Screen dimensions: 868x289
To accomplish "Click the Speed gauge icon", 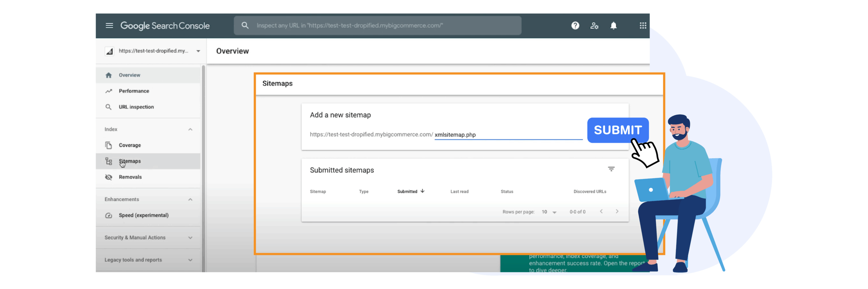I will pyautogui.click(x=108, y=215).
